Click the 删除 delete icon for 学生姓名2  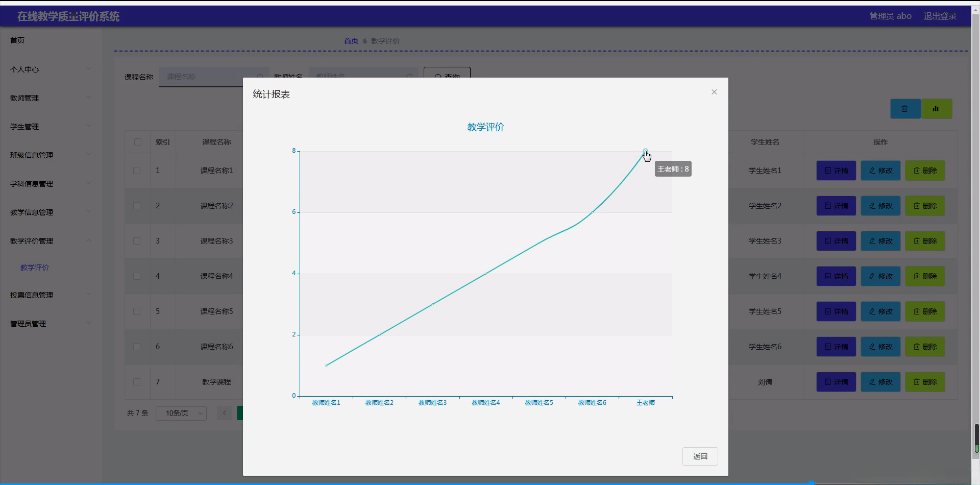tap(924, 205)
